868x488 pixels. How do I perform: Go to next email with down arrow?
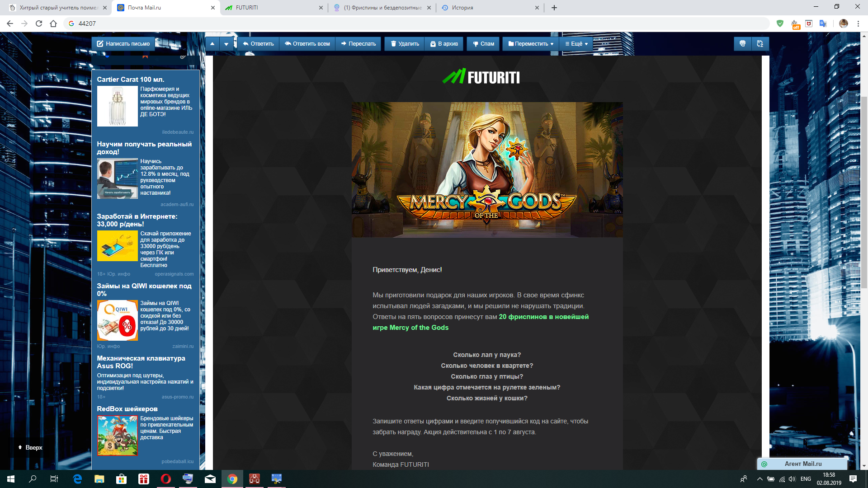(226, 44)
